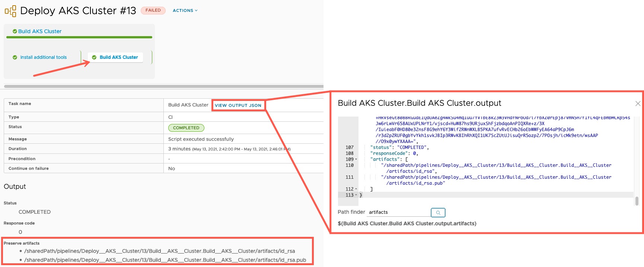Click the horizontal scrollbar under pipeline stages
Screen dimensions: 644x267
(x=163, y=86)
